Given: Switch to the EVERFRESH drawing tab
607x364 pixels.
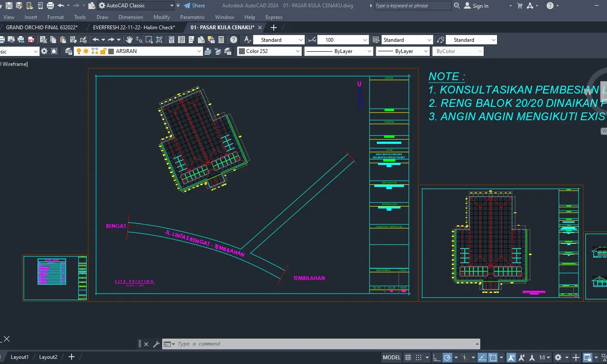Looking at the screenshot, I should coord(134,27).
